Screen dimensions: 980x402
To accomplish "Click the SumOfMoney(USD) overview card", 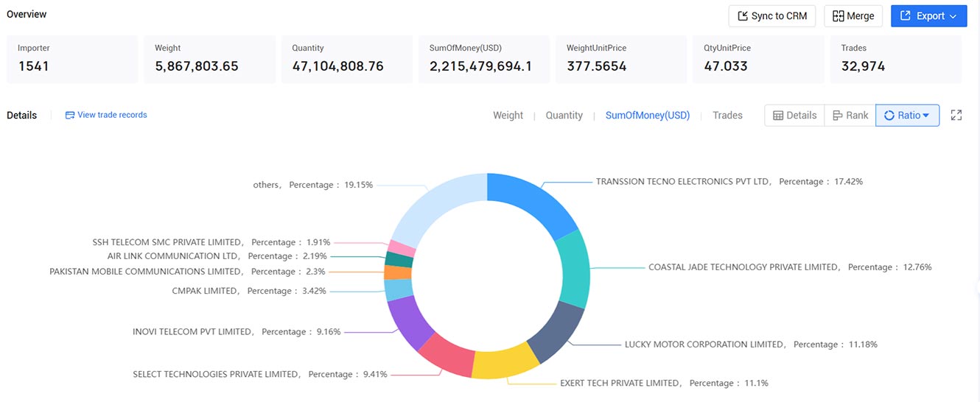I will (x=484, y=59).
